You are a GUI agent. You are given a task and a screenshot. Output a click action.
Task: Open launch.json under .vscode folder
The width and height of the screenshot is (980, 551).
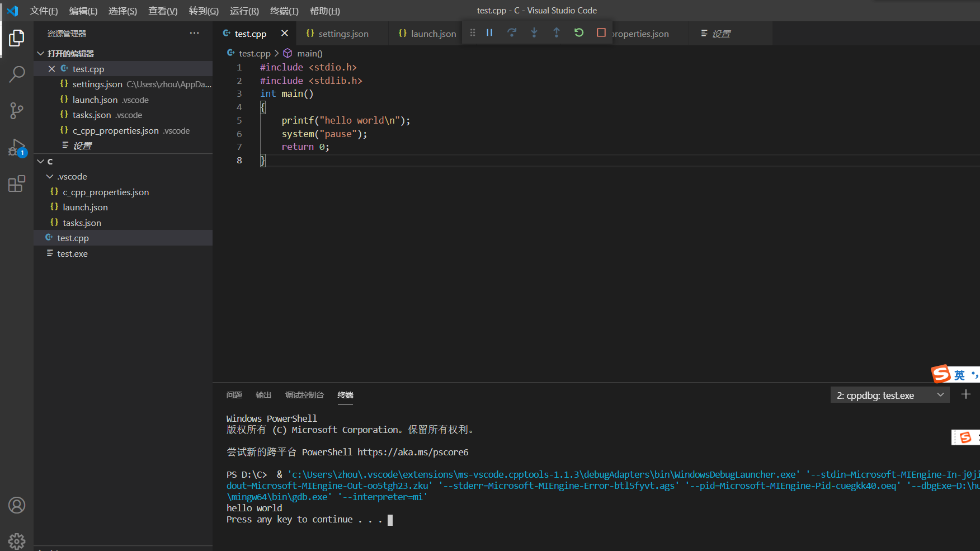tap(123, 208)
